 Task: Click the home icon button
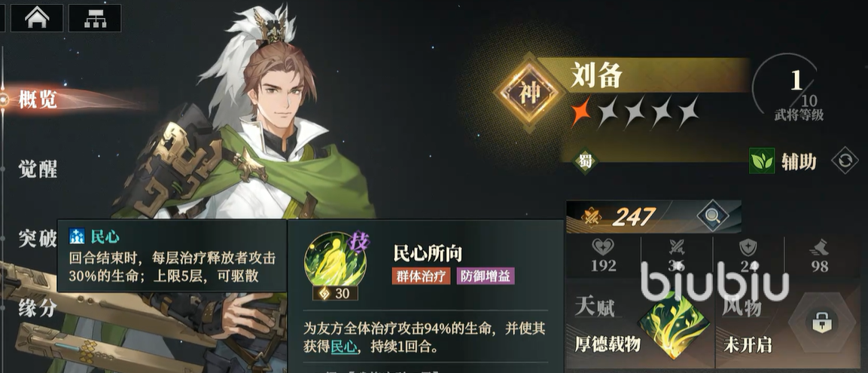37,18
